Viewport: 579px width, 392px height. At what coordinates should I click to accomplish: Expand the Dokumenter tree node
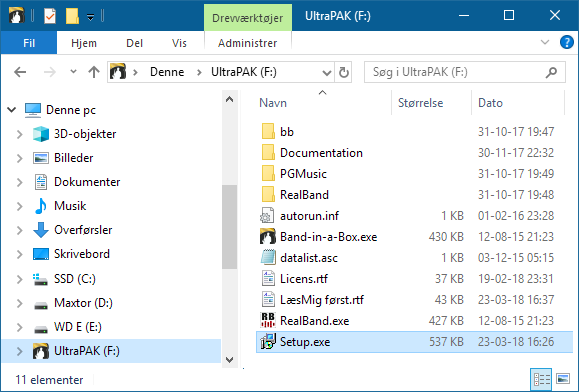pos(20,182)
